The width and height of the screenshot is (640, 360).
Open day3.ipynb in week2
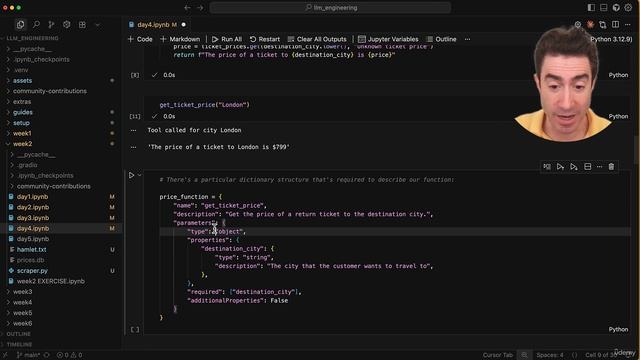click(x=33, y=218)
